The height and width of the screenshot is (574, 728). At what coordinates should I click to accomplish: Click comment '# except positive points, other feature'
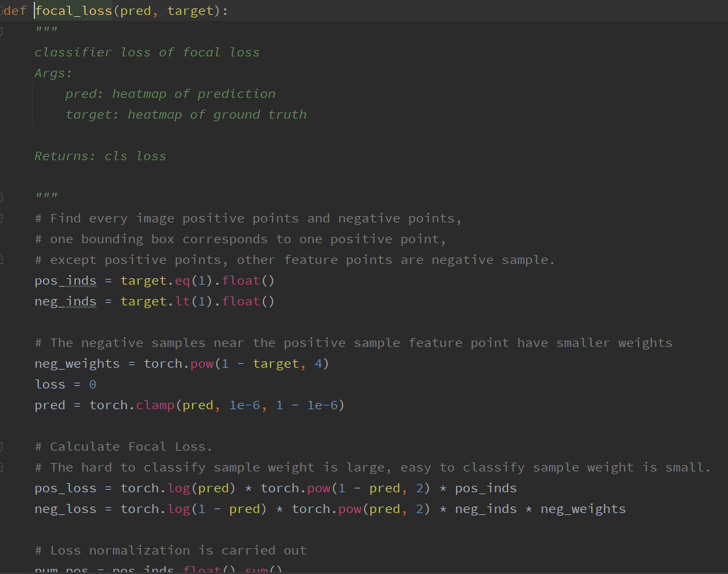click(x=295, y=260)
